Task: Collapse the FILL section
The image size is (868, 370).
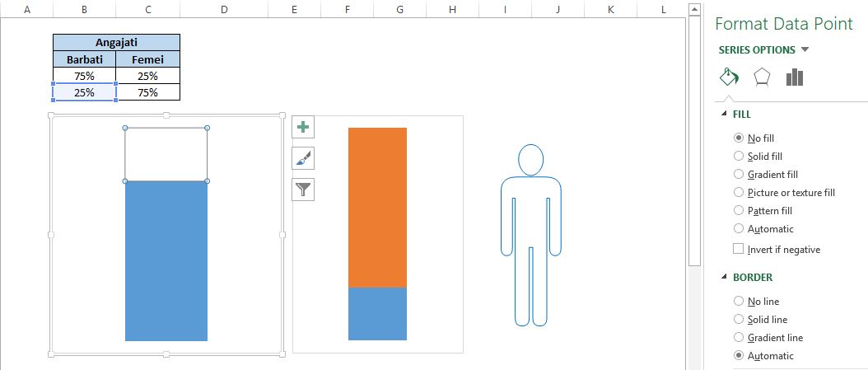Action: pyautogui.click(x=724, y=114)
